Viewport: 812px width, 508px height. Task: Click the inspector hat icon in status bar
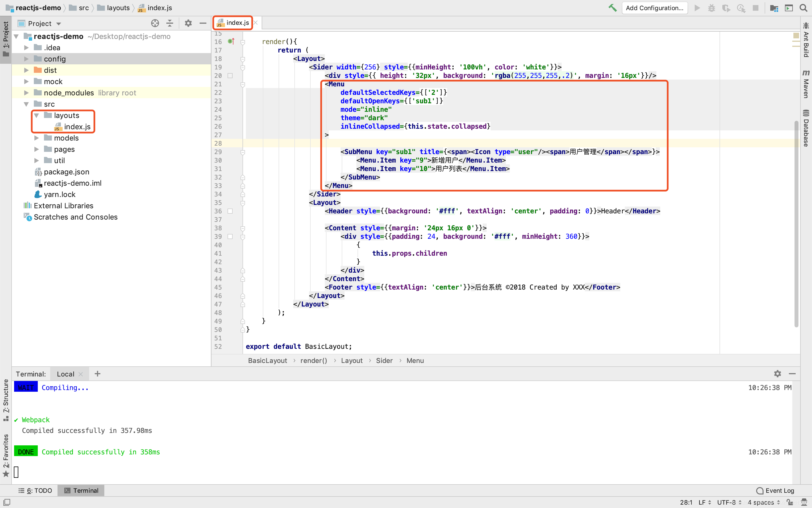click(x=804, y=502)
